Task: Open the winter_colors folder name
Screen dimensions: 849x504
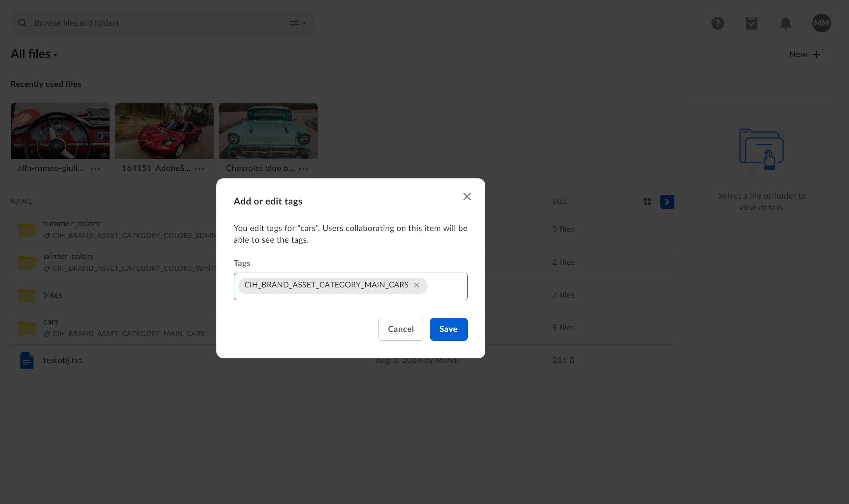Action: (x=69, y=256)
